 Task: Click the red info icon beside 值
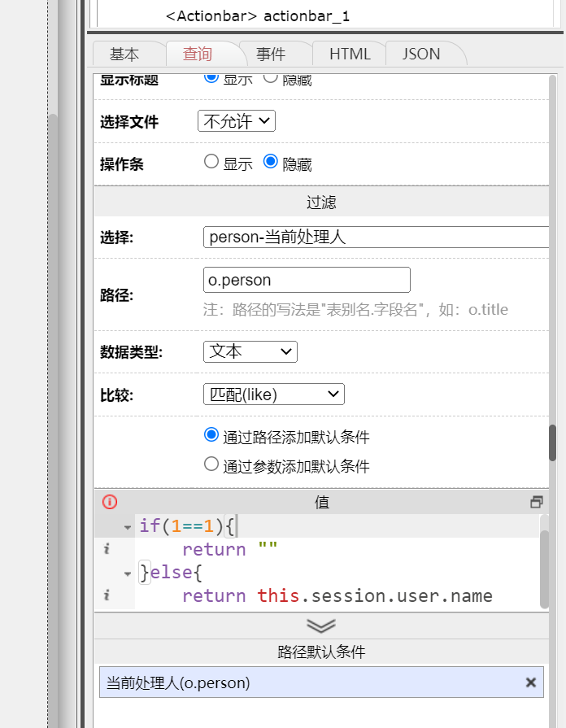(x=110, y=502)
